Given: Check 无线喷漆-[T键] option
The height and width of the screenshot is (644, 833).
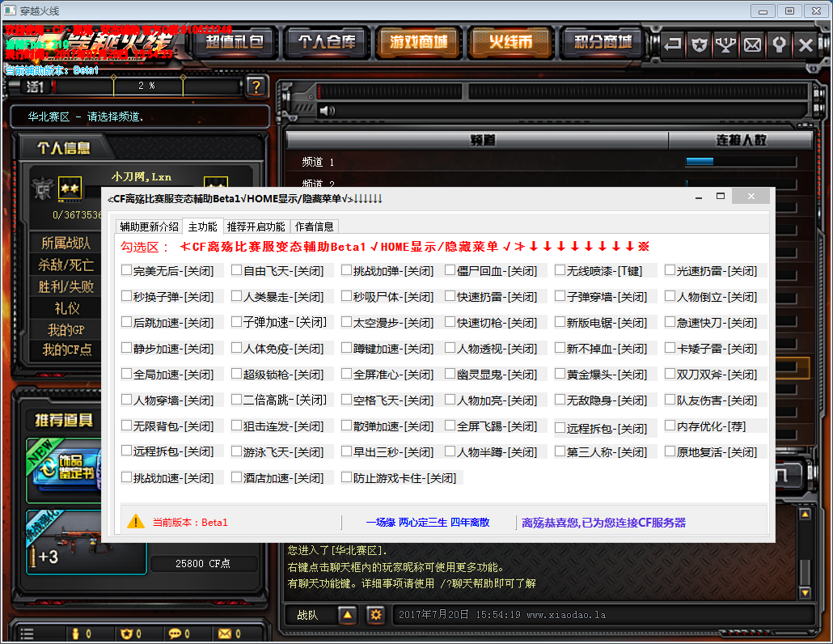Looking at the screenshot, I should coord(560,270).
